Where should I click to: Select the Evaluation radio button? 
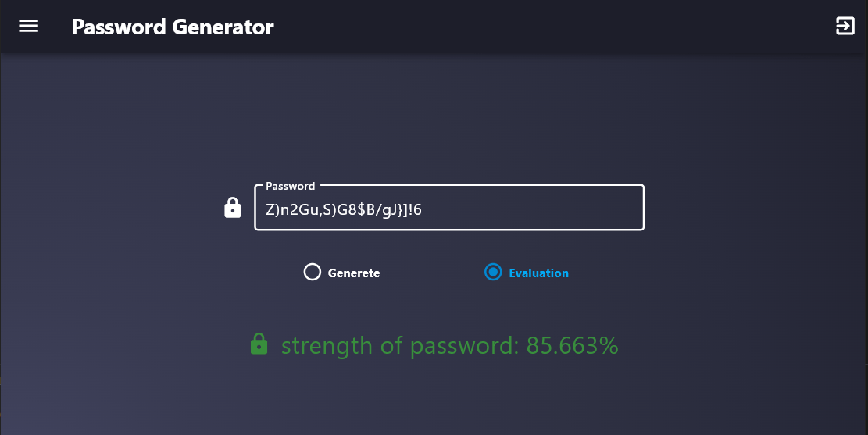pyautogui.click(x=492, y=273)
